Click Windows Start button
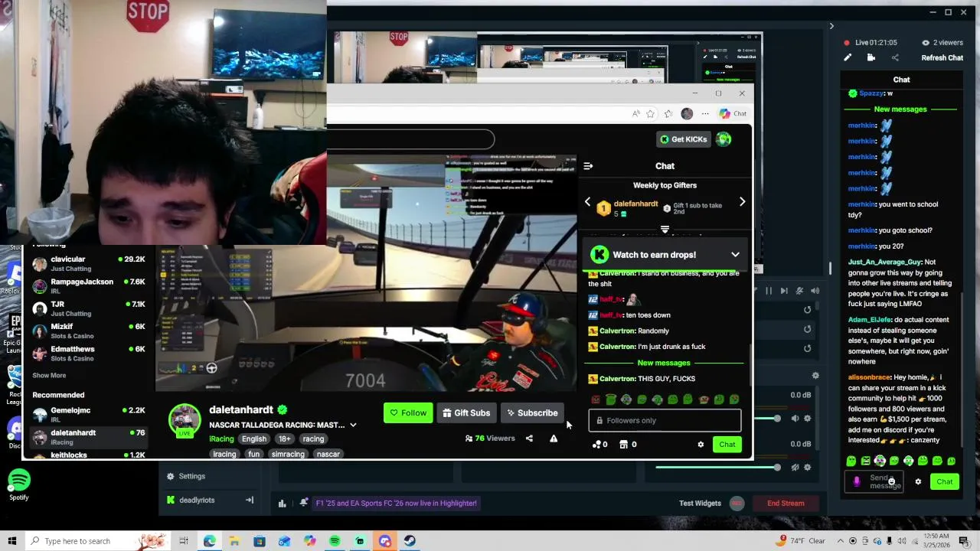 coord(11,541)
